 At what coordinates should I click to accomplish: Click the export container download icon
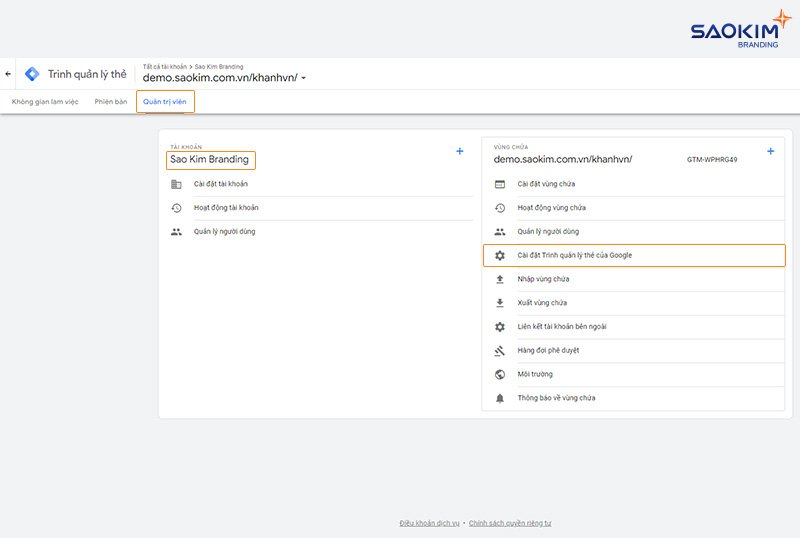click(500, 303)
